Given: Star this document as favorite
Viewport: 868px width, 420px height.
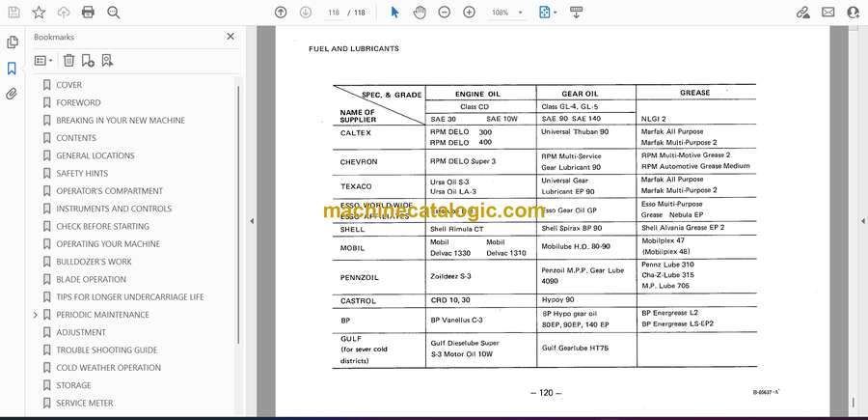Looking at the screenshot, I should pyautogui.click(x=39, y=13).
